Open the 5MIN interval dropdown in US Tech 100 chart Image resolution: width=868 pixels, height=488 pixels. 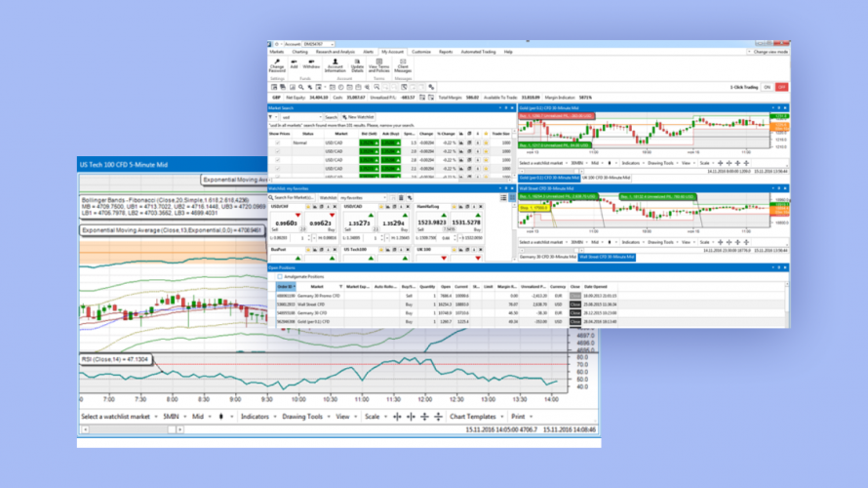[175, 417]
